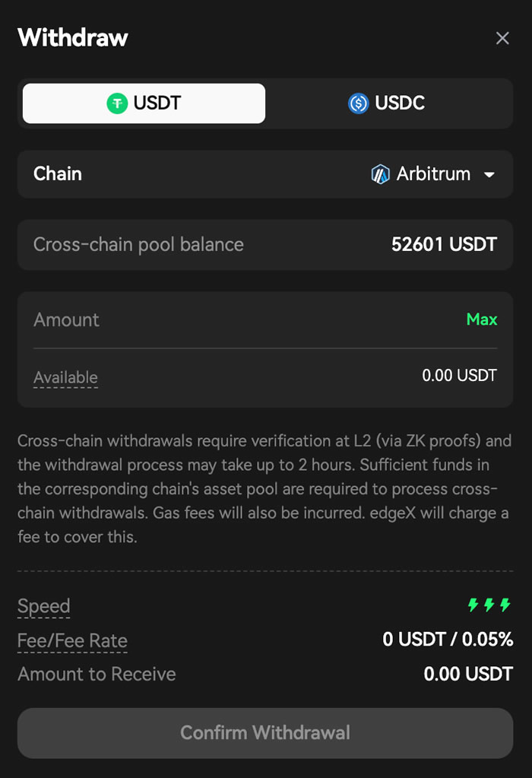The width and height of the screenshot is (532, 778).
Task: Click the Cross-chain pool balance label
Action: (138, 244)
